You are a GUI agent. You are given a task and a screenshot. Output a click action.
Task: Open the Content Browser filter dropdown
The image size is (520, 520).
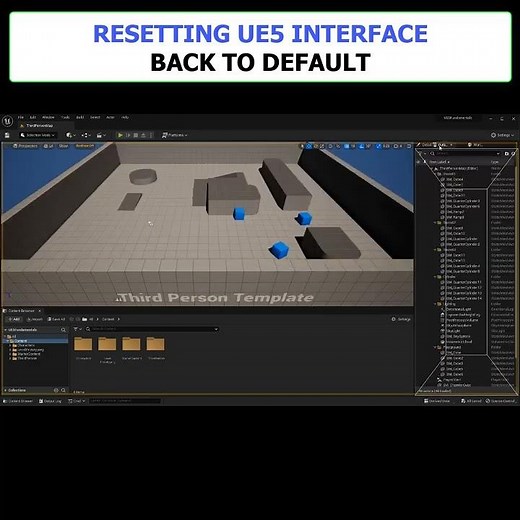click(x=77, y=329)
